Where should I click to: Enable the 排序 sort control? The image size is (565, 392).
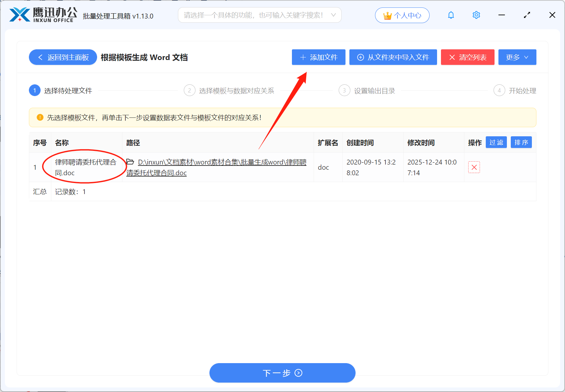521,142
